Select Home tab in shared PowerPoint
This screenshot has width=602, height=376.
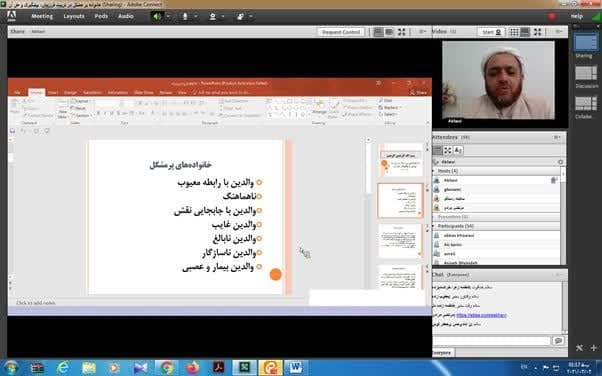coord(37,93)
